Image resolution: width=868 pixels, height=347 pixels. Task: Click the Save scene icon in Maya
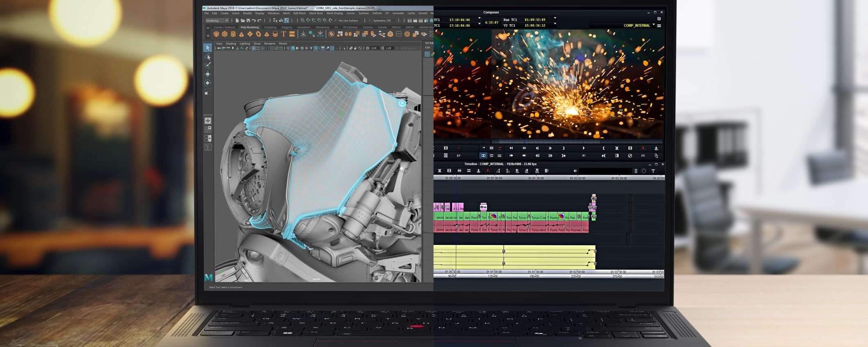[x=248, y=20]
